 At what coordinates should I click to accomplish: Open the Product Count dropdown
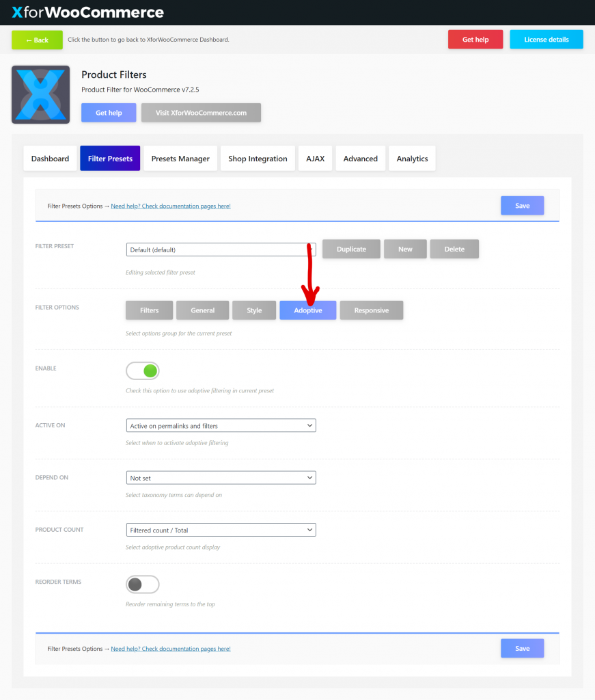(x=221, y=530)
